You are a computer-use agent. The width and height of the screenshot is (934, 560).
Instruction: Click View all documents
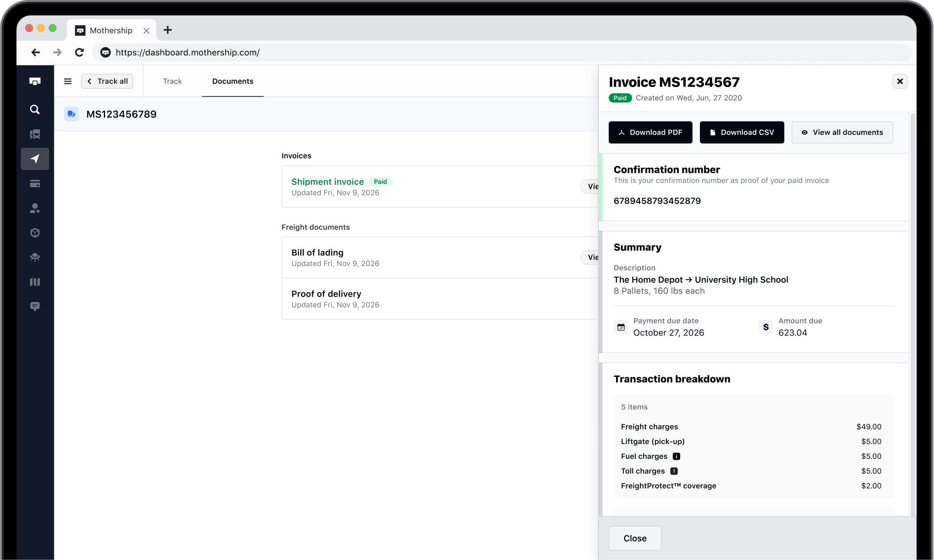842,132
